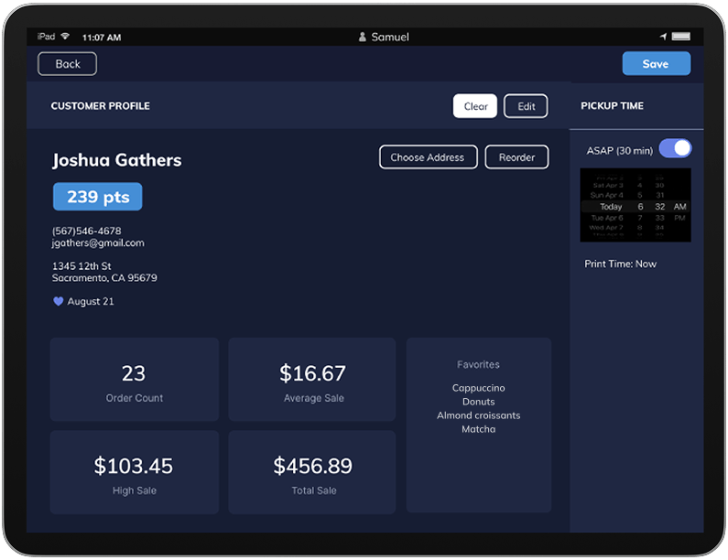
Task: Open the $16.67 Average Sale card
Action: 312,380
